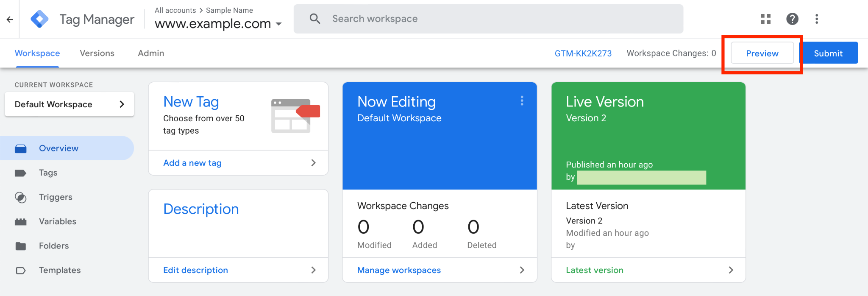The width and height of the screenshot is (868, 296).
Task: Open the Google apps grid icon
Action: coord(765,19)
